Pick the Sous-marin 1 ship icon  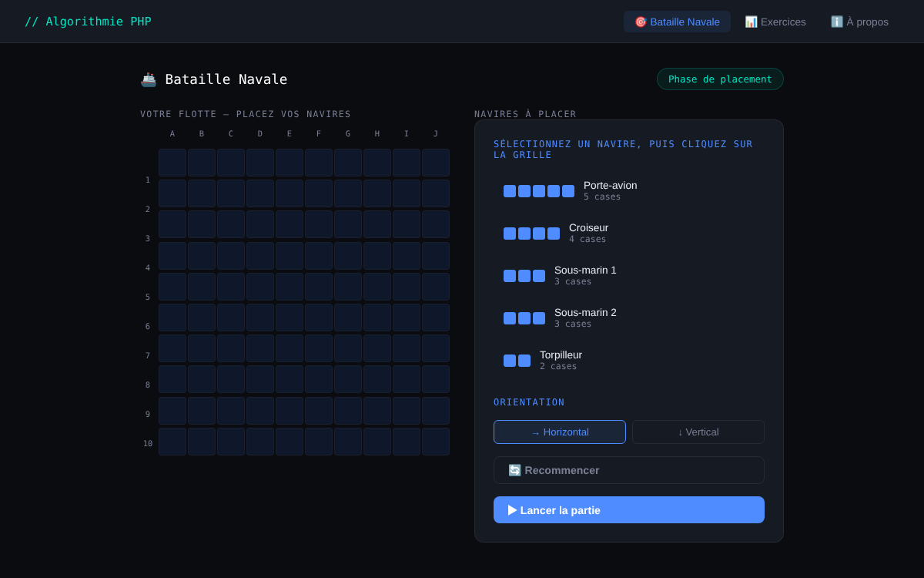point(524,276)
